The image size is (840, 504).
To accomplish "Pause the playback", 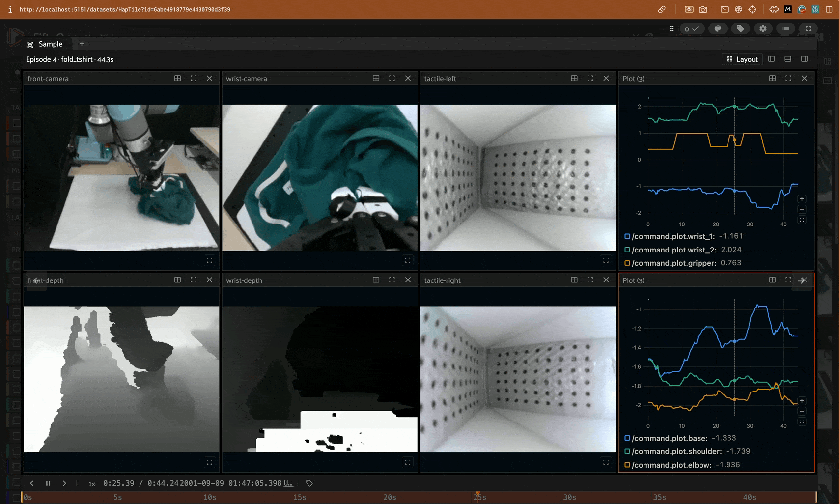I will 48,483.
